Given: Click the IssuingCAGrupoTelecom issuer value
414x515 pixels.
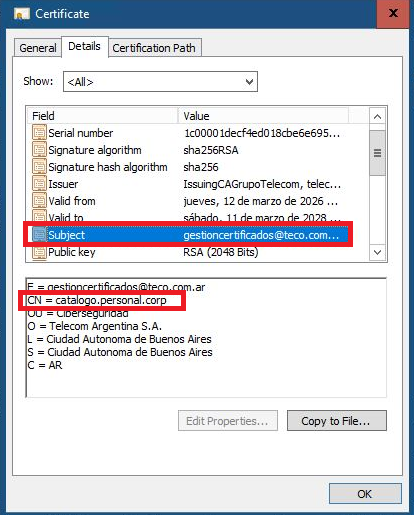Looking at the screenshot, I should pos(262,184).
